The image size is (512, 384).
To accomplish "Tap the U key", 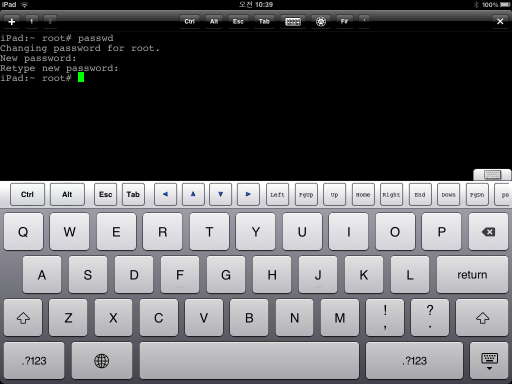I will coord(302,232).
